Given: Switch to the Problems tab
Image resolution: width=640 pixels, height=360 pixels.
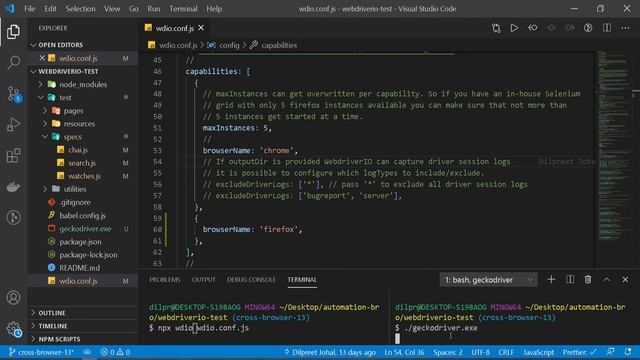Looking at the screenshot, I should tap(164, 280).
